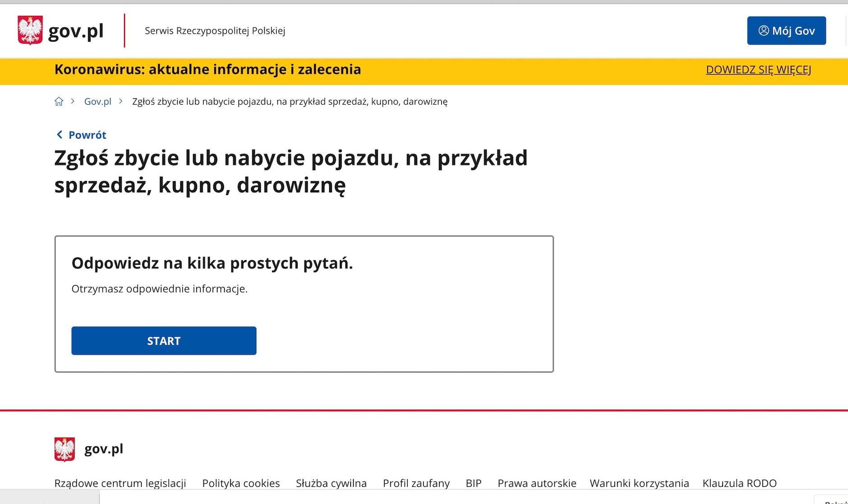Open Polityka cookies in footer
This screenshot has width=848, height=504.
[x=241, y=483]
